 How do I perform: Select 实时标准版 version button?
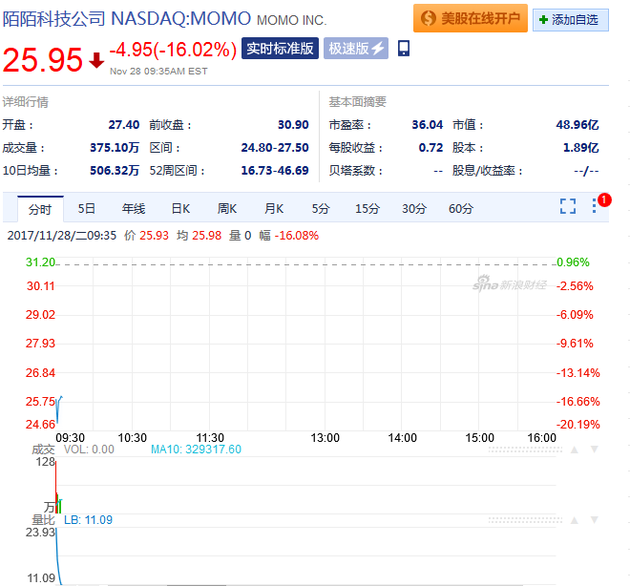[x=280, y=48]
